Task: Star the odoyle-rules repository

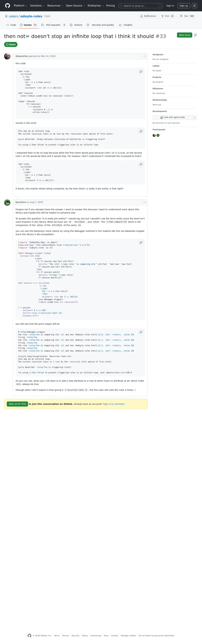Action: pos(187,16)
